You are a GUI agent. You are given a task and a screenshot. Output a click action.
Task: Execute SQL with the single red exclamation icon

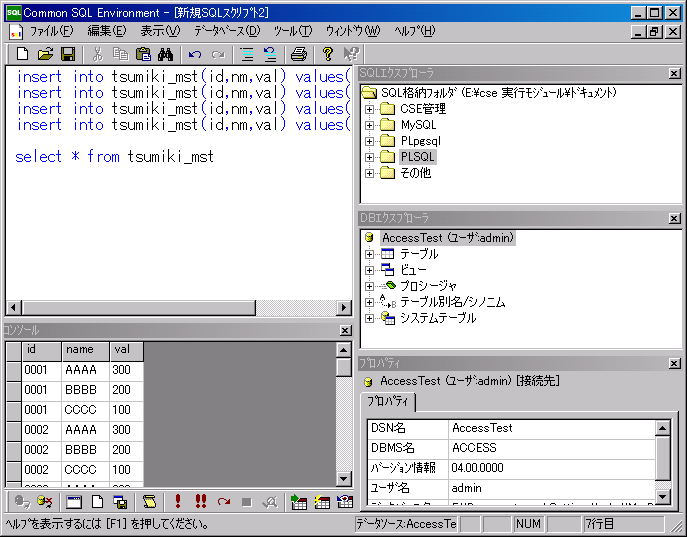coord(178,502)
